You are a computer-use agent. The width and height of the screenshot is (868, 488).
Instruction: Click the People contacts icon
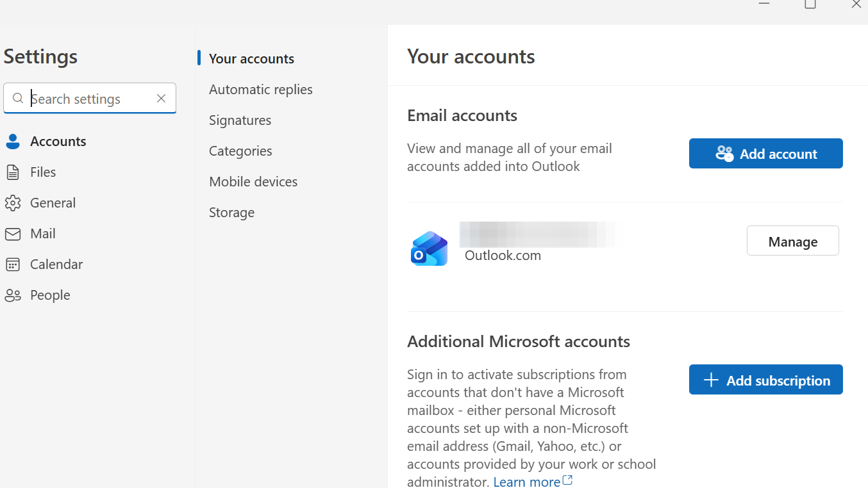[x=13, y=295]
